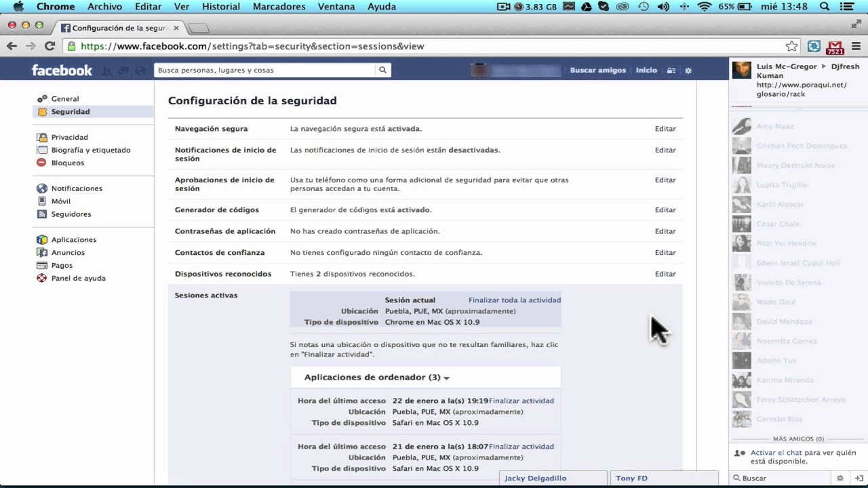
Task: Open the Notificaciones globe icon
Action: 42,189
